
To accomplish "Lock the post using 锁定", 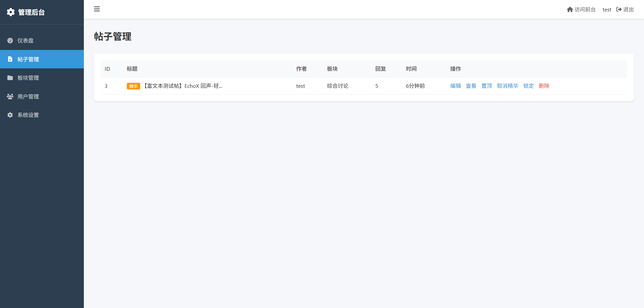I will pyautogui.click(x=528, y=86).
